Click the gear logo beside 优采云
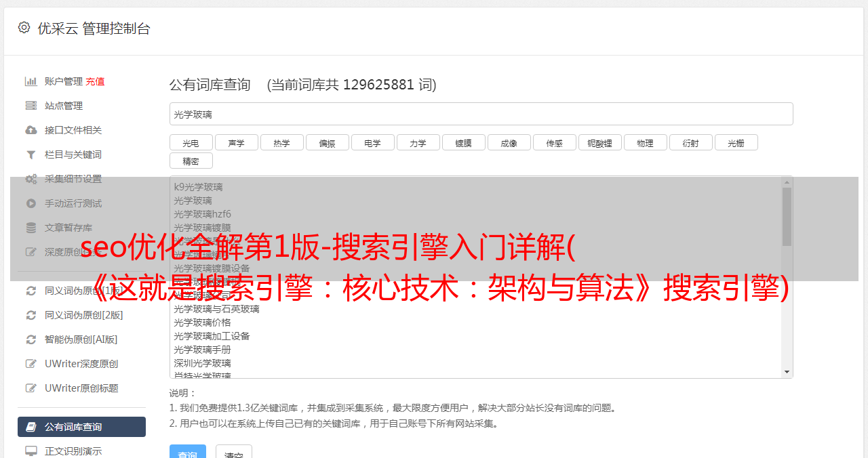This screenshot has width=868, height=458. 24,28
